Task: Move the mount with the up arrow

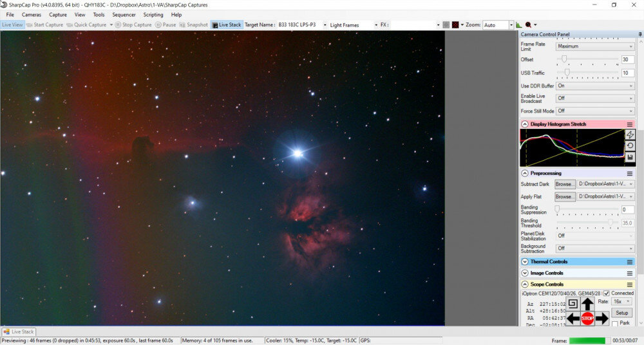Action: coord(588,304)
